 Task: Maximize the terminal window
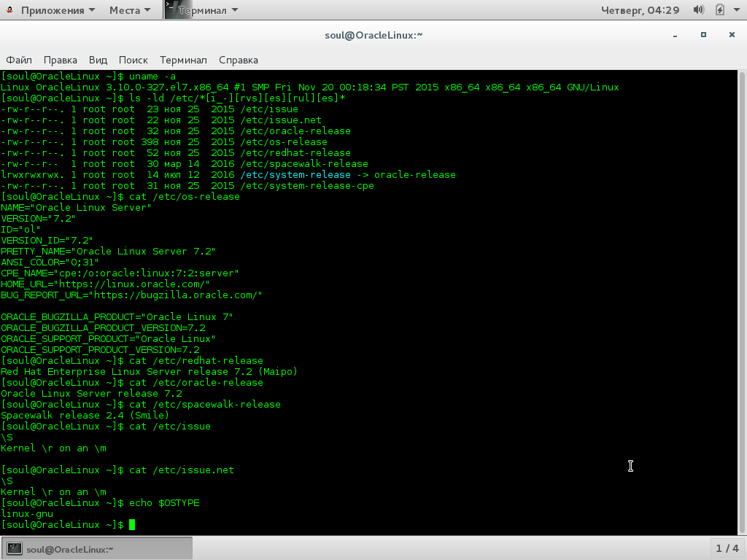(703, 35)
